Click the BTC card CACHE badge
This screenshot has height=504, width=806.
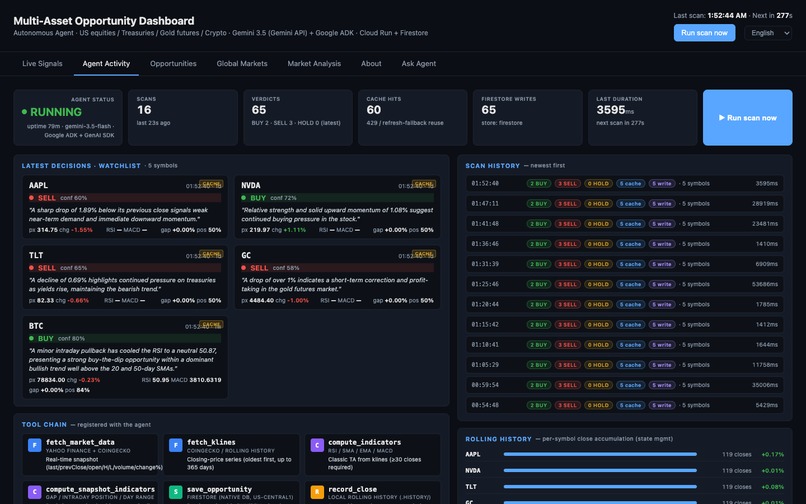tap(211, 324)
